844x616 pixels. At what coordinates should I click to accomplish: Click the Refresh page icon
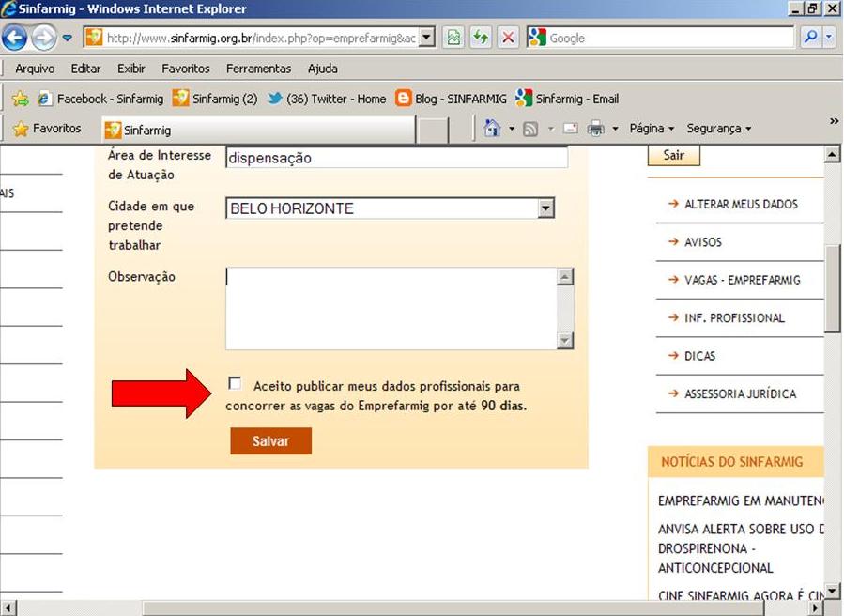481,38
